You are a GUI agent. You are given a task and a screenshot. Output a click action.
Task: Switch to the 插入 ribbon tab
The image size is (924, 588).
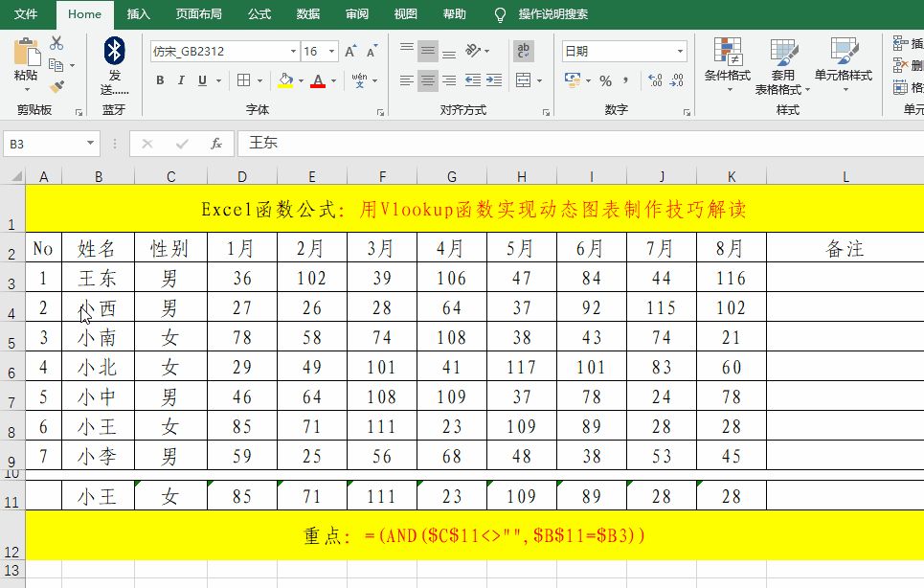(x=139, y=14)
